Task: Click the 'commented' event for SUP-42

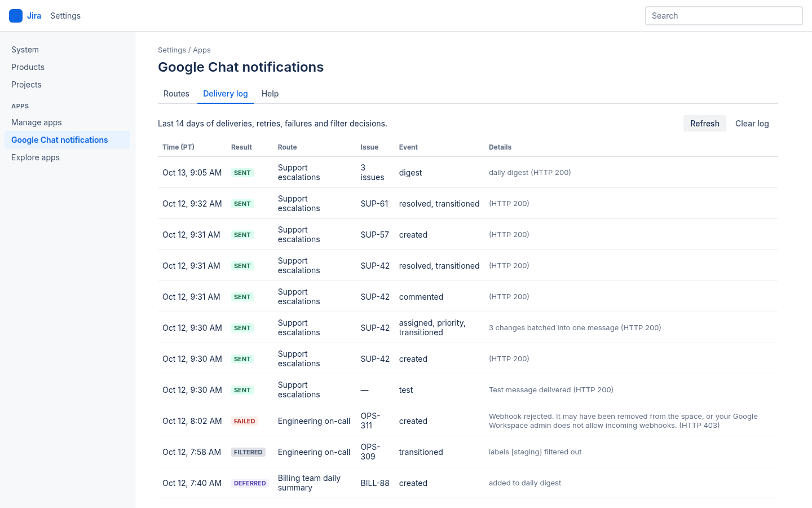Action: 421,297
